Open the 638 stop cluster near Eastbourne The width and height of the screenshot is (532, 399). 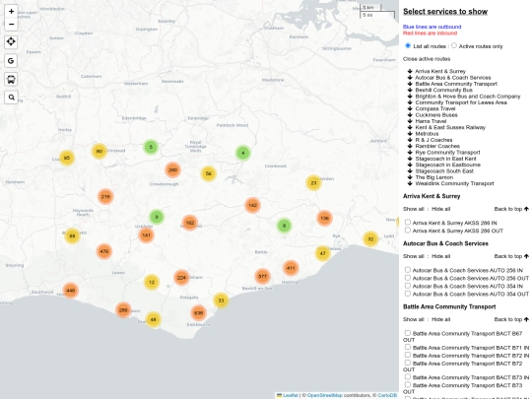tap(198, 312)
